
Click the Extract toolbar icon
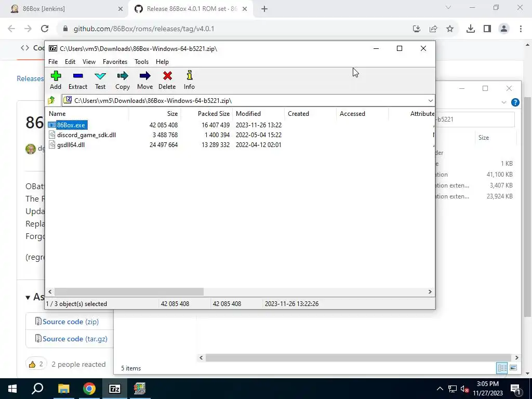[78, 76]
